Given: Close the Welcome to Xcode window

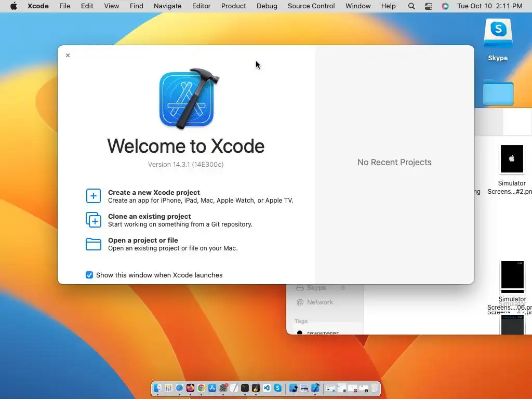Looking at the screenshot, I should point(68,55).
